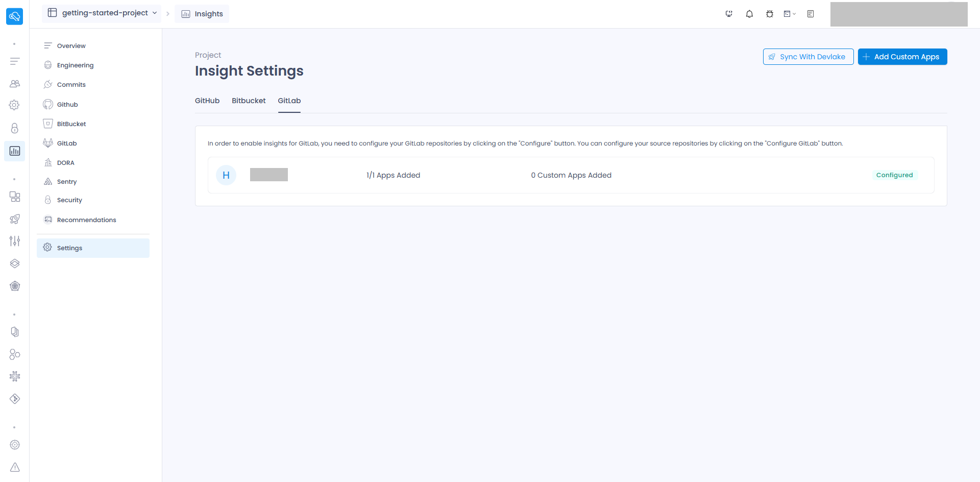Open the list lines icon in left rail

click(15, 61)
